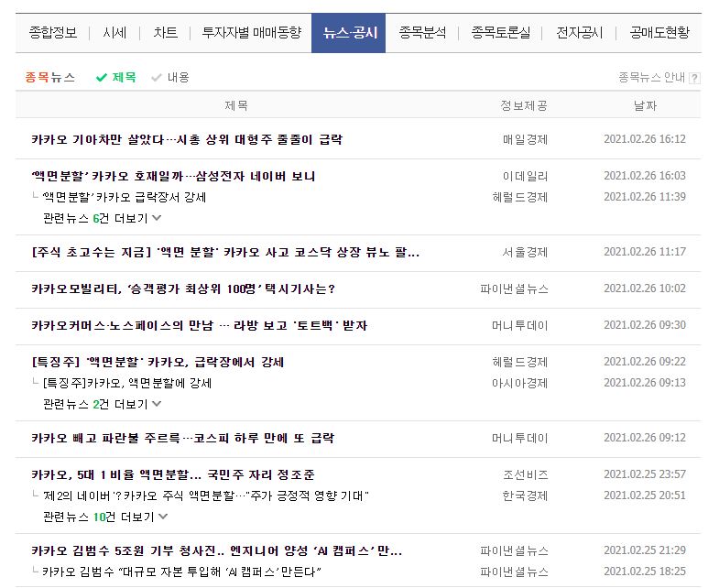Open related article [특징주]카카오, 액면분할에 강세
This screenshot has height=588, width=719.
(x=127, y=383)
